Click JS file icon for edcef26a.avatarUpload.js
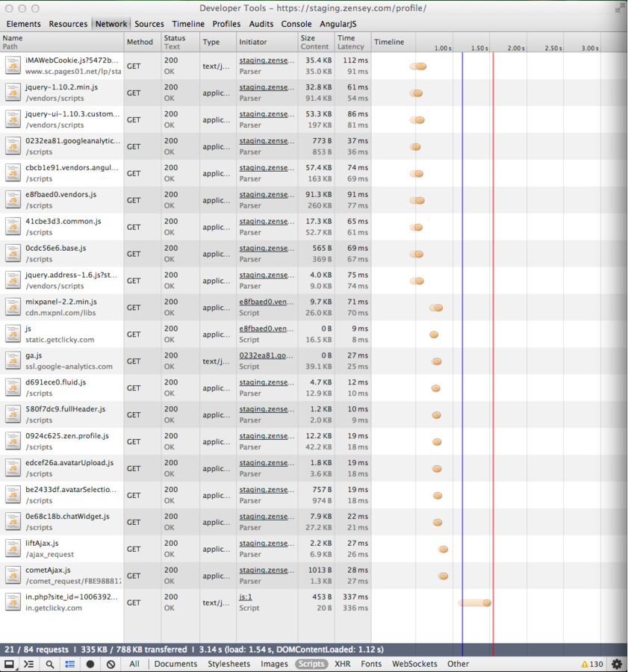The width and height of the screenshot is (628, 672). [x=13, y=468]
